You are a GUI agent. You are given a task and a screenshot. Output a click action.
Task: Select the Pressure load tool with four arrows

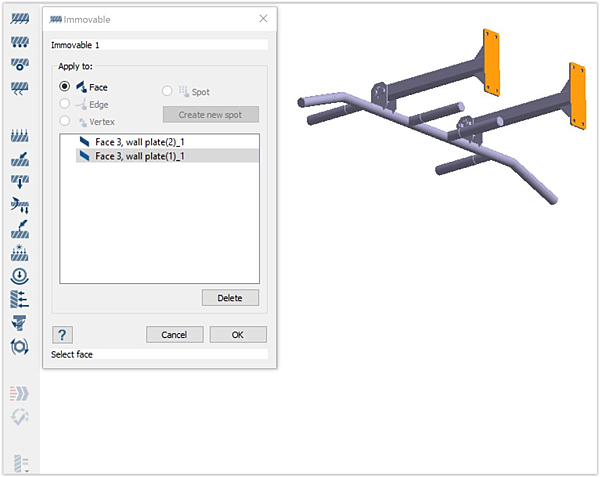coord(20,136)
